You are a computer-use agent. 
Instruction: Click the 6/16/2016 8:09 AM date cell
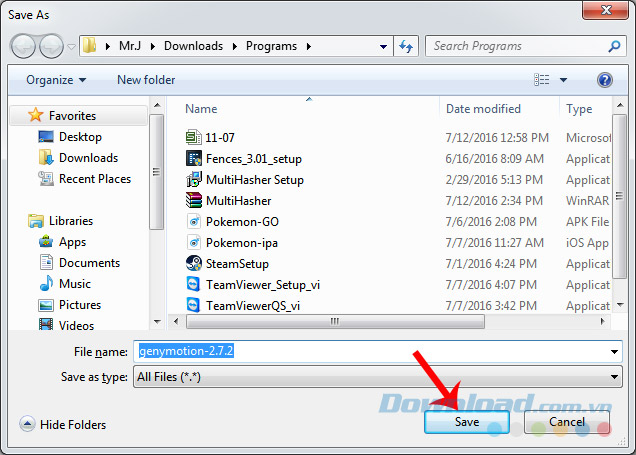pos(494,159)
